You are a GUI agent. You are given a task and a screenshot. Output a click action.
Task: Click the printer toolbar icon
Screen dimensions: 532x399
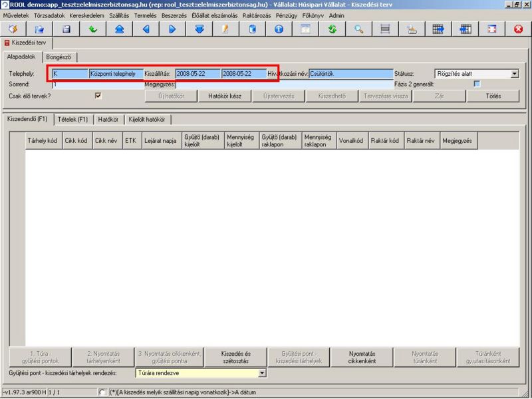coord(412,29)
